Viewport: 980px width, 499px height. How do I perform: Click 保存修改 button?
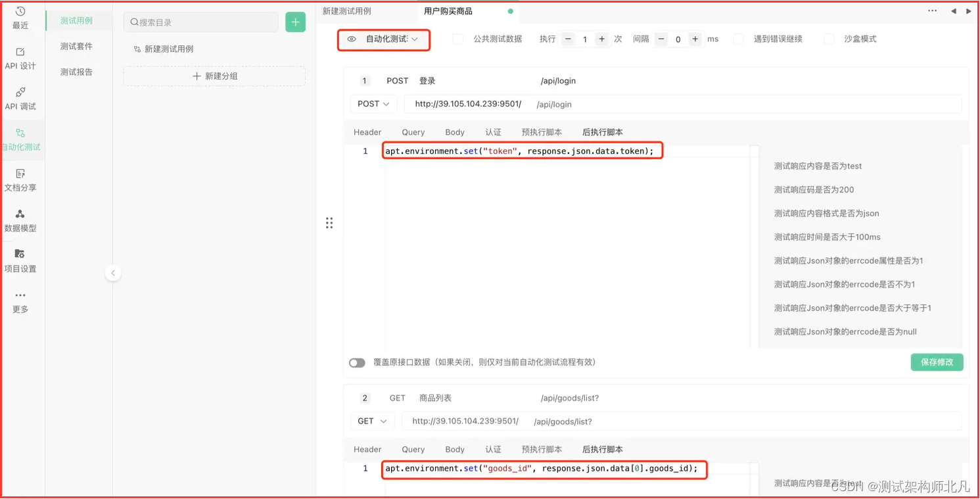(937, 362)
